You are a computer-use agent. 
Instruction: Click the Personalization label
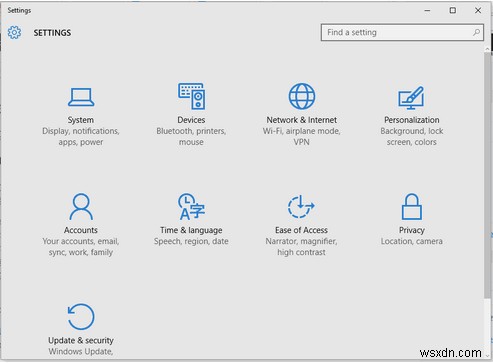pos(412,120)
